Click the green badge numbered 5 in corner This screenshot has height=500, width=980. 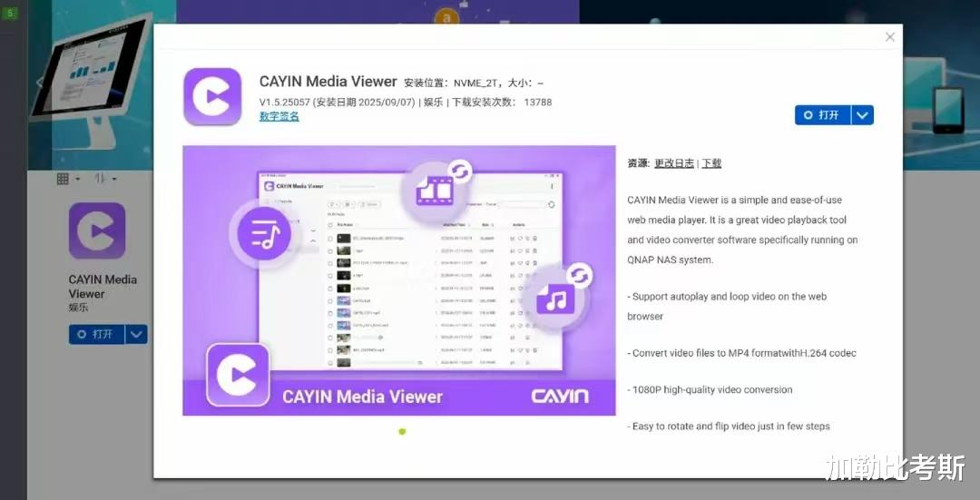[x=9, y=13]
